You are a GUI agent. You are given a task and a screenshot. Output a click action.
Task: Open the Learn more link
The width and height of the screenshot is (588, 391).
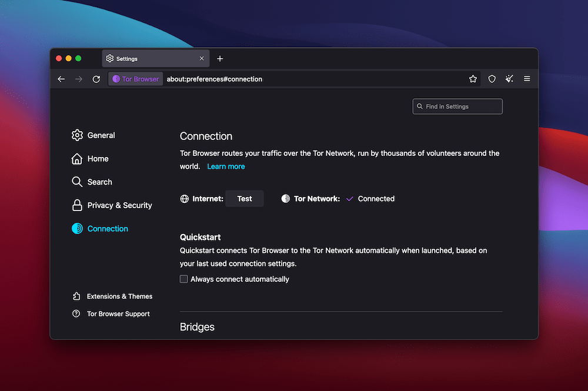coord(226,166)
